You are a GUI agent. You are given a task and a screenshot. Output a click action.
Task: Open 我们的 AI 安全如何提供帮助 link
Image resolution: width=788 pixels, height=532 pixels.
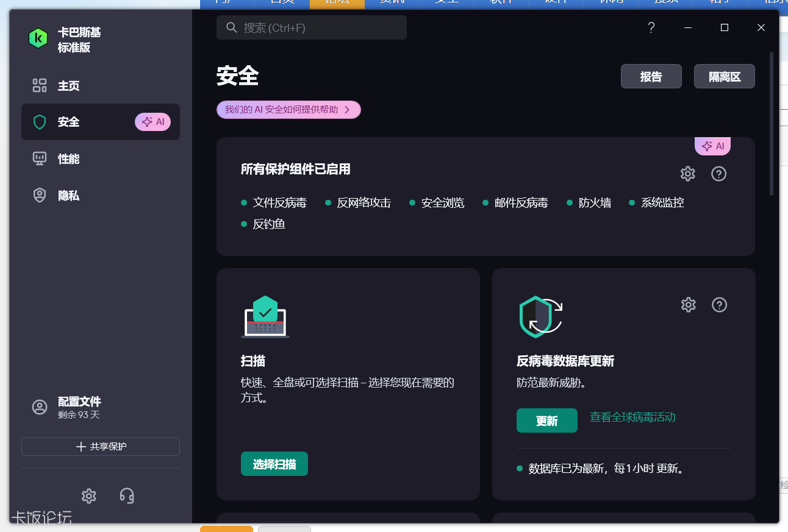288,110
